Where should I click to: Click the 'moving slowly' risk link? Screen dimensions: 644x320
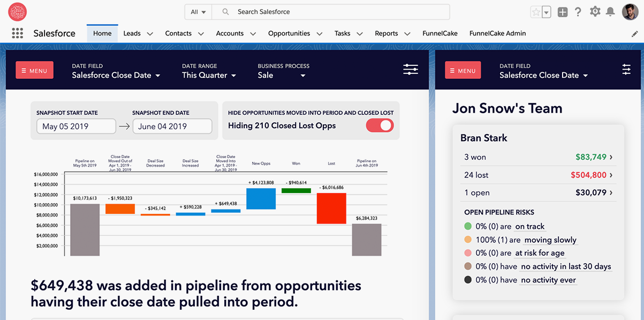coord(550,240)
